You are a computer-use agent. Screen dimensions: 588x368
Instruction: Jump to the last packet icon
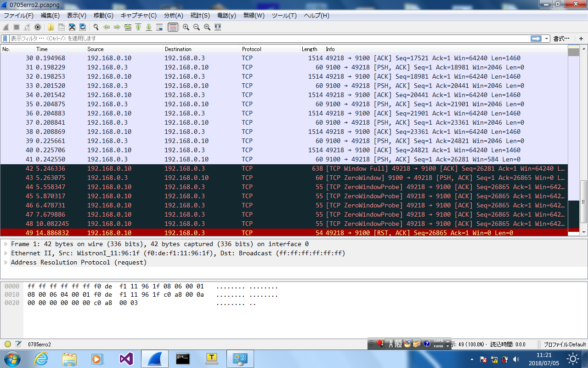pos(149,27)
